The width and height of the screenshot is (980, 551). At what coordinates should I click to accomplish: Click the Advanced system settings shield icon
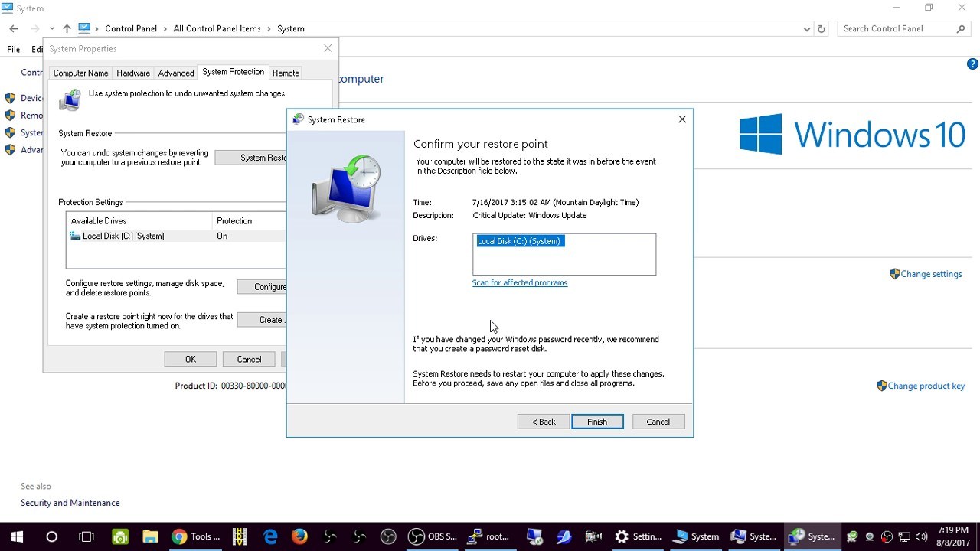point(10,150)
